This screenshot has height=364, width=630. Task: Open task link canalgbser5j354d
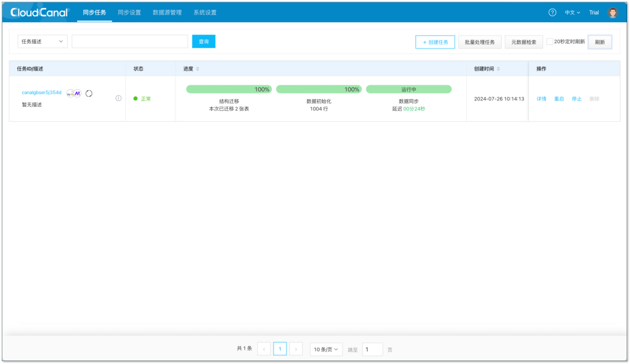coord(41,92)
